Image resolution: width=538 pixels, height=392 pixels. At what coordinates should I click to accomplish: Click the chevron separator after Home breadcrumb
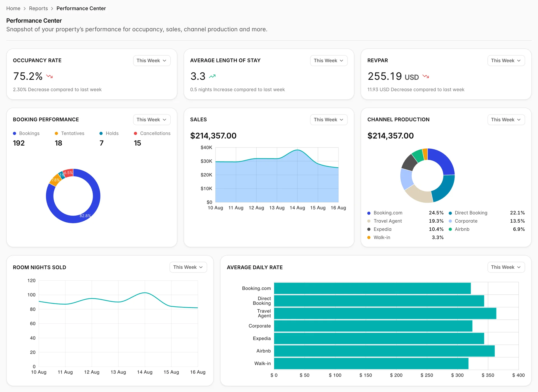[x=25, y=9]
